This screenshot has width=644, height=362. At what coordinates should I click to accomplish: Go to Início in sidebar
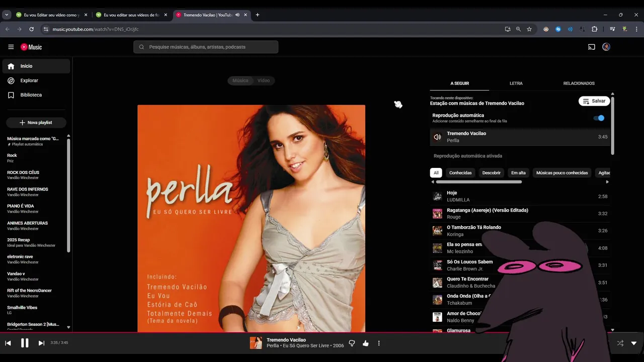[x=36, y=66]
